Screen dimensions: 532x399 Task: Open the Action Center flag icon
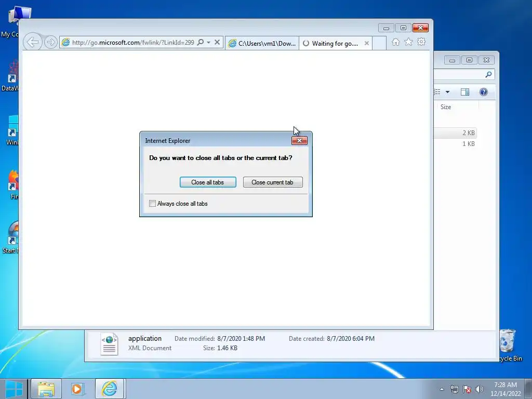[467, 389]
